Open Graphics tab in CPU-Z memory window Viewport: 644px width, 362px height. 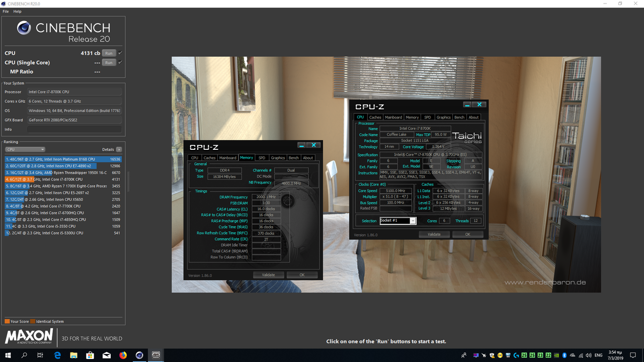pyautogui.click(x=278, y=157)
